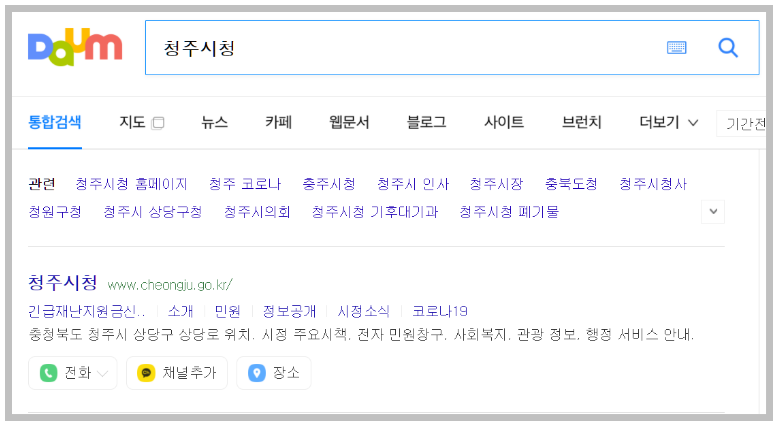The height and width of the screenshot is (424, 774).
Task: Open related search 청원구청
Action: (x=55, y=212)
